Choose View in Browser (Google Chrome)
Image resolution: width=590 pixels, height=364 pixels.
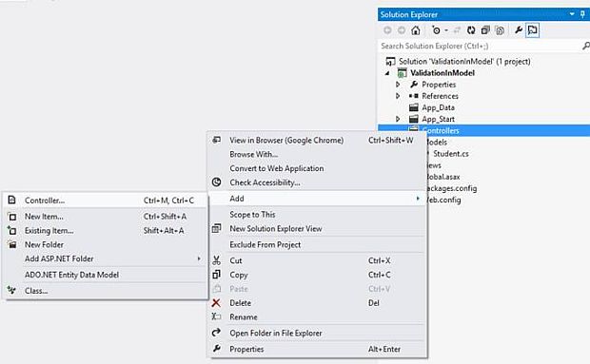tap(317, 140)
